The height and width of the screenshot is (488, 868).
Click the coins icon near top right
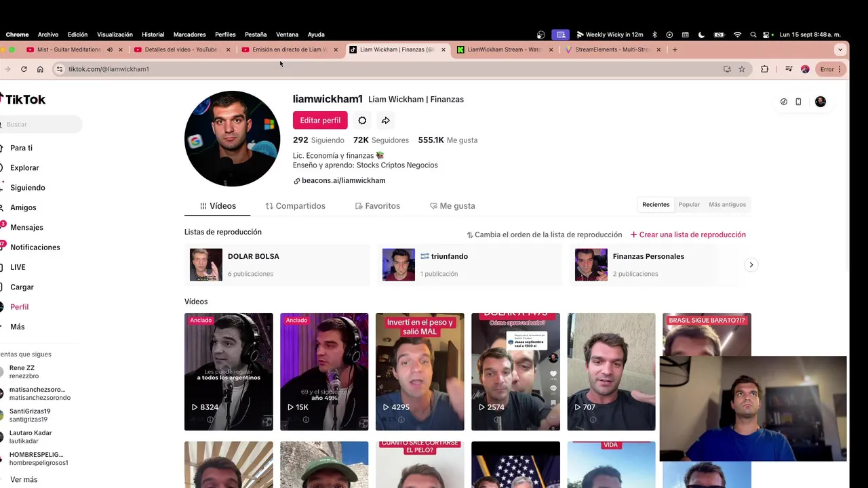coord(784,102)
